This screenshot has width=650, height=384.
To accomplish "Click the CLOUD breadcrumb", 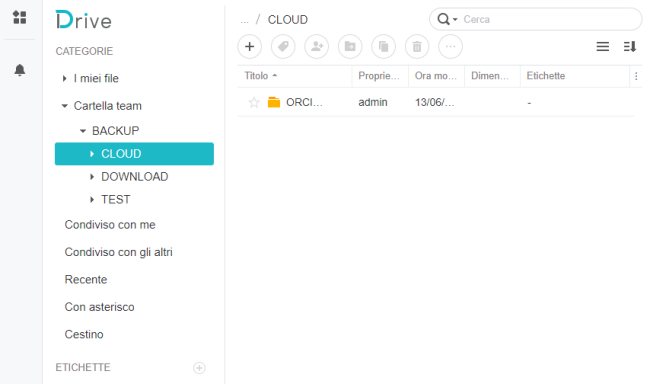I will 288,19.
